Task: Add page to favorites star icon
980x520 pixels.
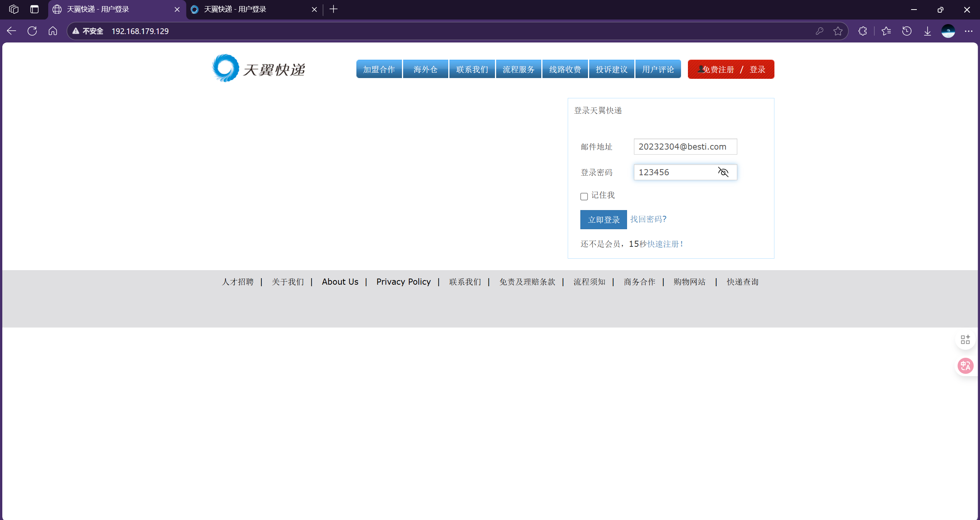Action: coord(838,31)
